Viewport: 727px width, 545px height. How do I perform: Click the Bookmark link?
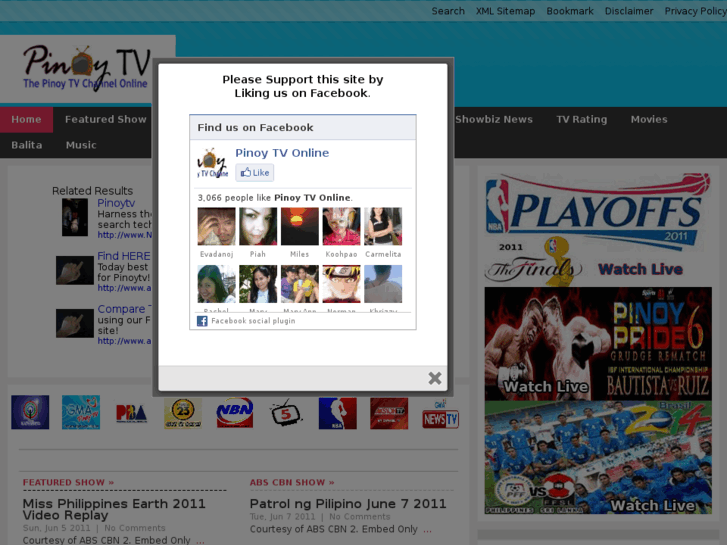coord(570,11)
